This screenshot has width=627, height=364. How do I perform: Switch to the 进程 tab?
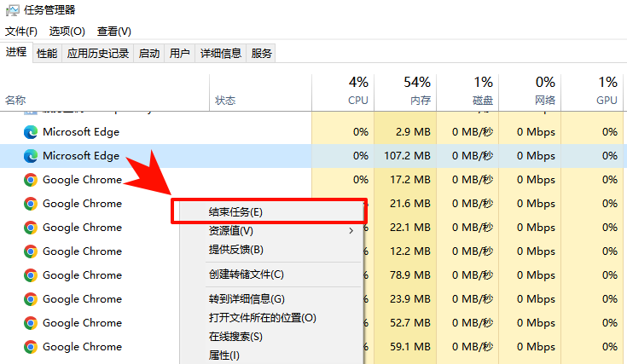coord(16,52)
